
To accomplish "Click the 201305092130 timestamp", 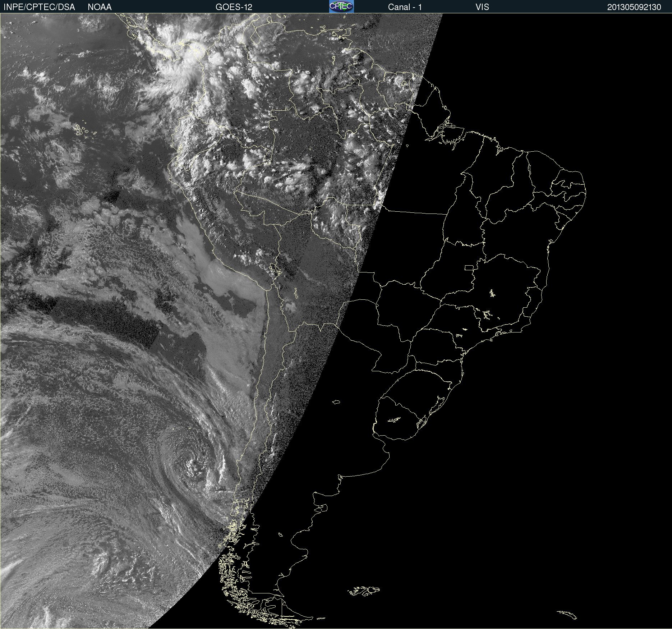I will pyautogui.click(x=634, y=7).
